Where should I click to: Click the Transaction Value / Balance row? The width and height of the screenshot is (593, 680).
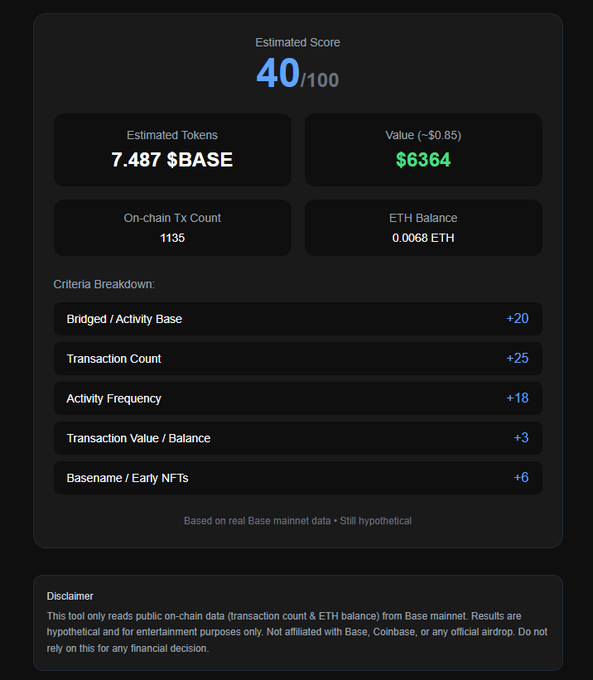click(x=298, y=438)
